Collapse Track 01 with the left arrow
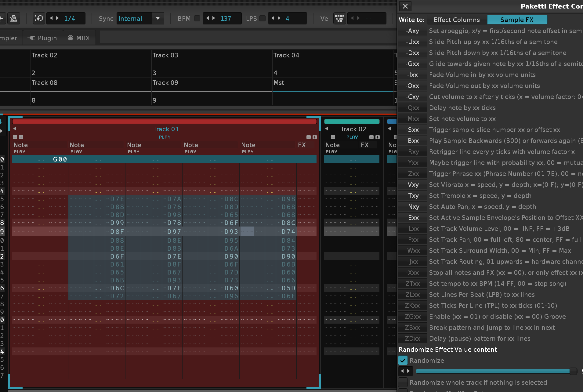This screenshot has height=392, width=583. [15, 129]
